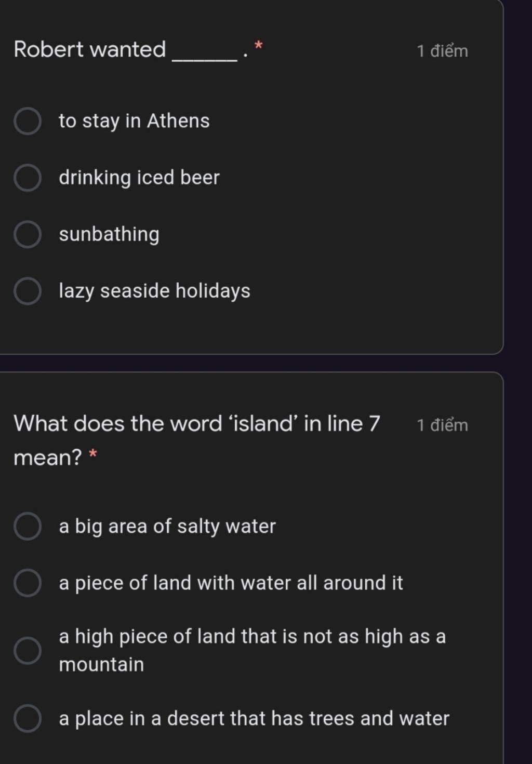Viewport: 532px width, 764px height.
Task: Click the 'a piece of land with water' text
Action: 231,583
